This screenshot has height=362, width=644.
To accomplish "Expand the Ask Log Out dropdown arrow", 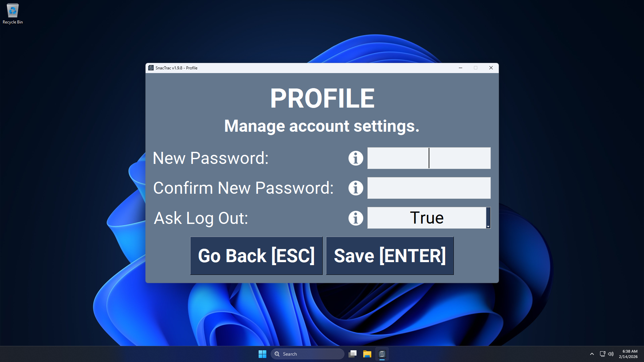I will point(488,218).
